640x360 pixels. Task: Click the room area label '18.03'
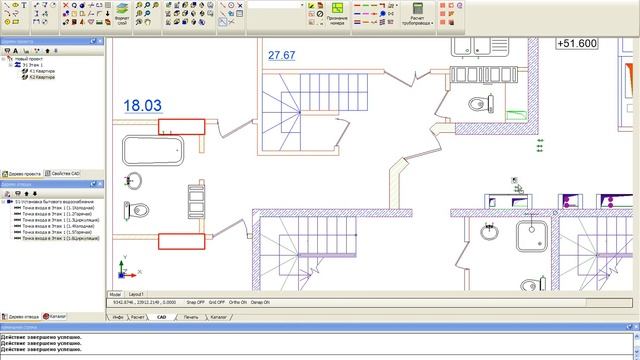[x=142, y=106]
